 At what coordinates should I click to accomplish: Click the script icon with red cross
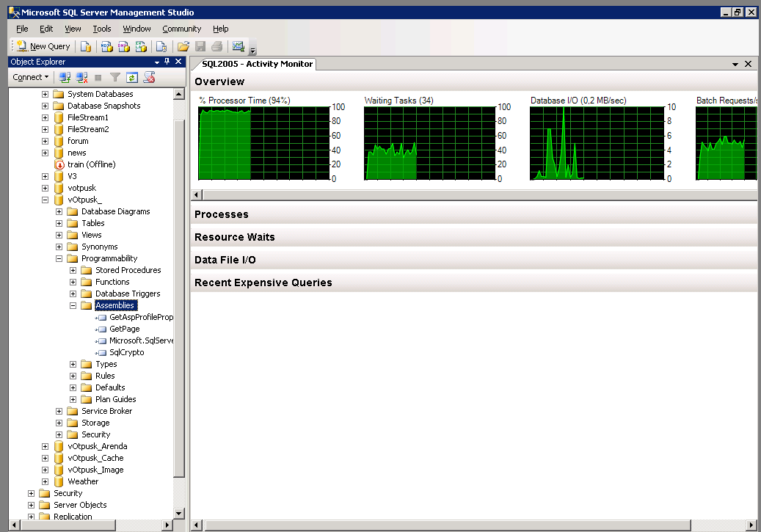coord(150,77)
